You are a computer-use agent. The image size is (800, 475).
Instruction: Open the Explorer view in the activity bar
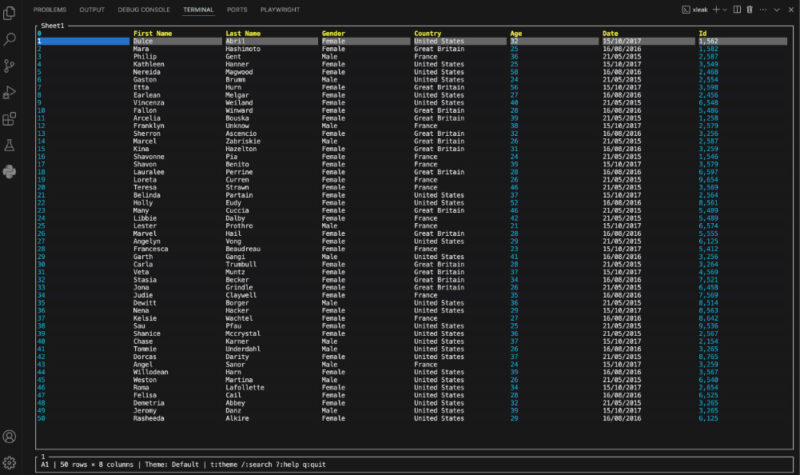click(x=9, y=13)
